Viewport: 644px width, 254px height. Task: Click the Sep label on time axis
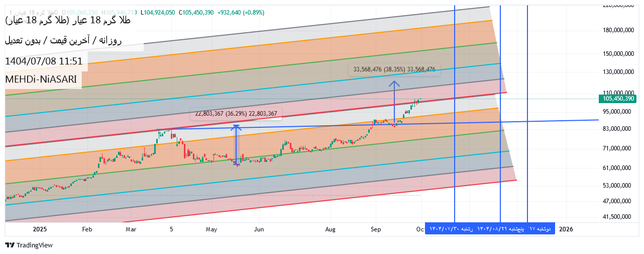pyautogui.click(x=376, y=229)
